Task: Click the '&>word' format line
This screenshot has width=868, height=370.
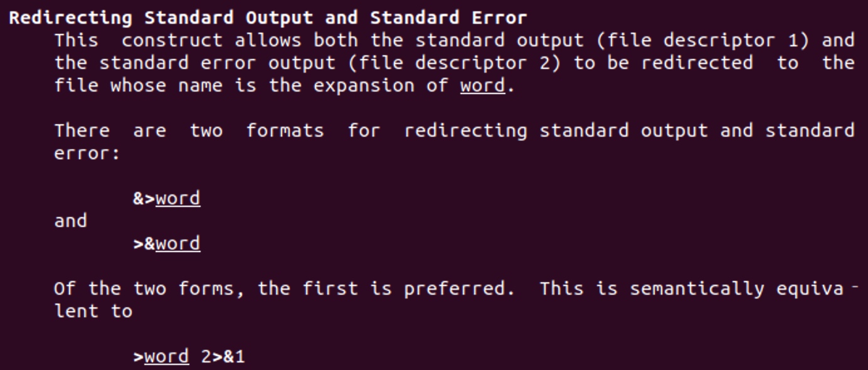Action: [x=167, y=198]
